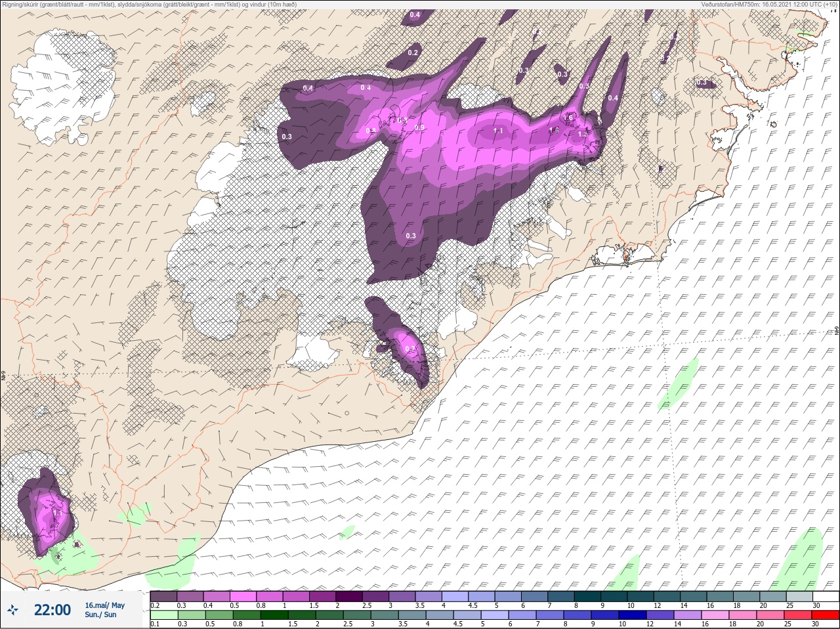Click the bright pink snow swatch after 0.5

click(243, 596)
